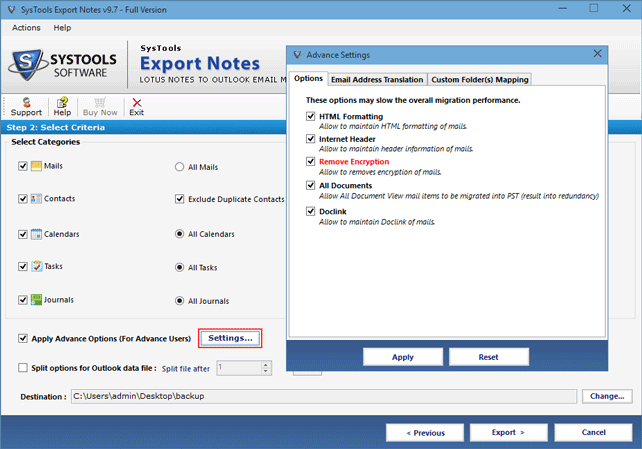Click the Journals category icon
This screenshot has width=642, height=449.
pyautogui.click(x=36, y=300)
